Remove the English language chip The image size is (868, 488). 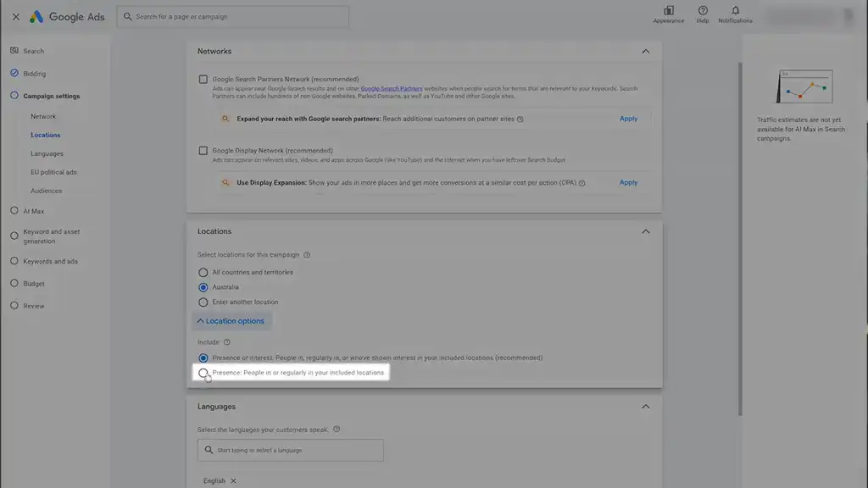(233, 481)
